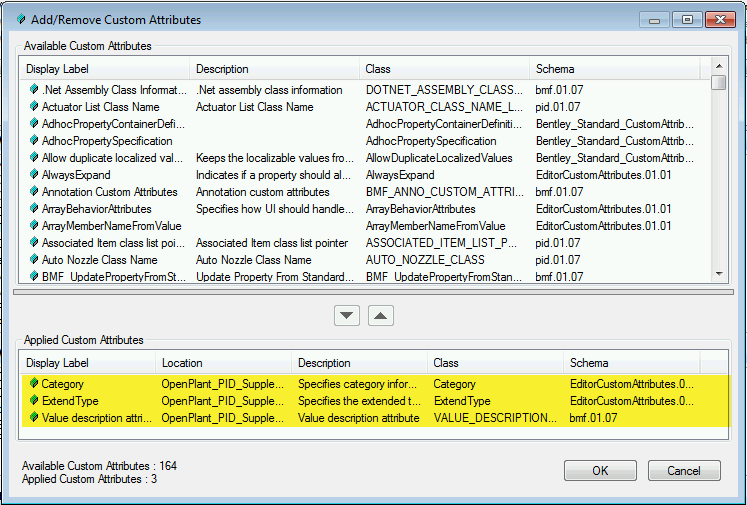Screen dimensions: 747x505
Task: Click the available list scrollbar up arrow
Action: 719,66
